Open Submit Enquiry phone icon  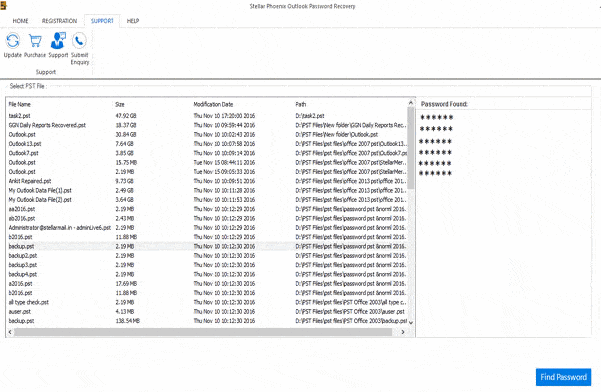(79, 41)
